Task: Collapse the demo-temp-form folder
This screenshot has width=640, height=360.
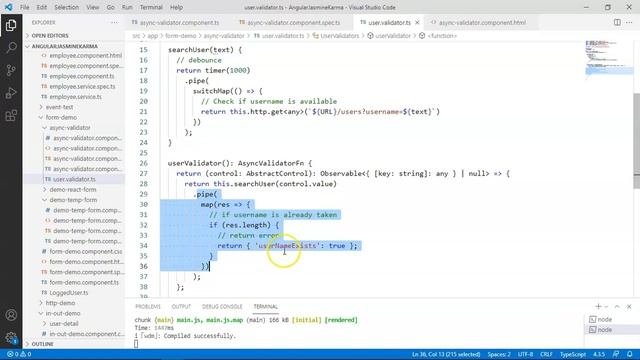Action: (73, 200)
